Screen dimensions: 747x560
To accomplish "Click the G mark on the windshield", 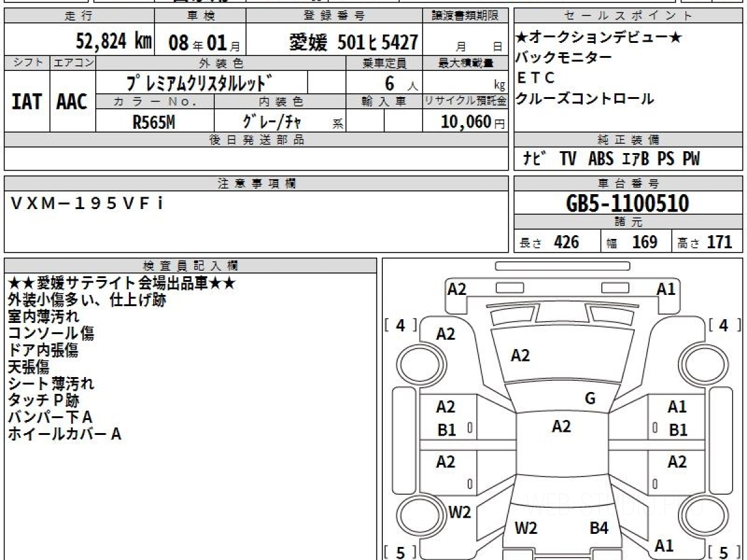I will [x=590, y=399].
